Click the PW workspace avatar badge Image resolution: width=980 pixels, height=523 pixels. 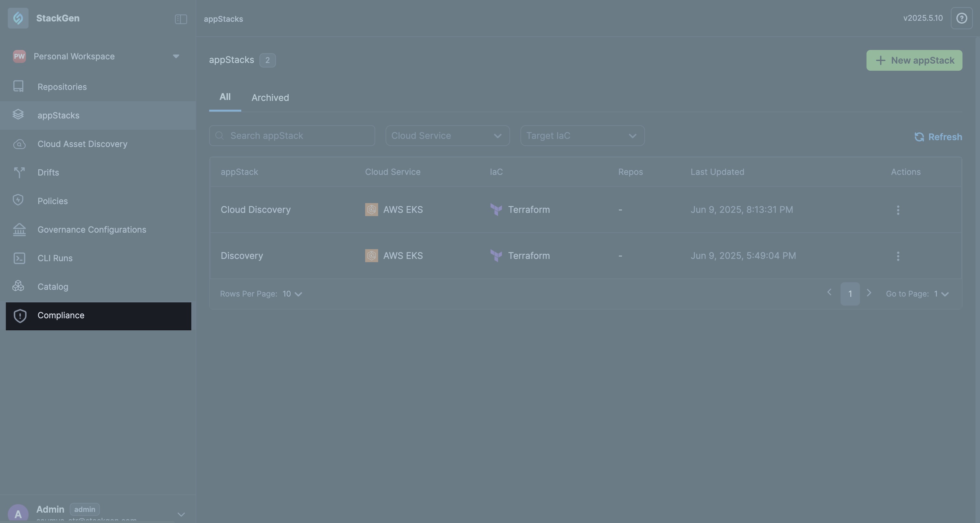click(x=19, y=56)
